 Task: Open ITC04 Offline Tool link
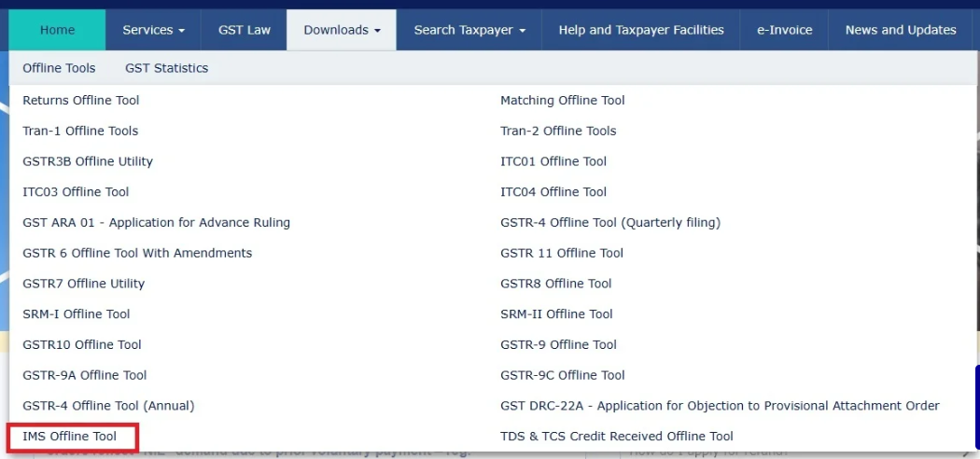[553, 192]
